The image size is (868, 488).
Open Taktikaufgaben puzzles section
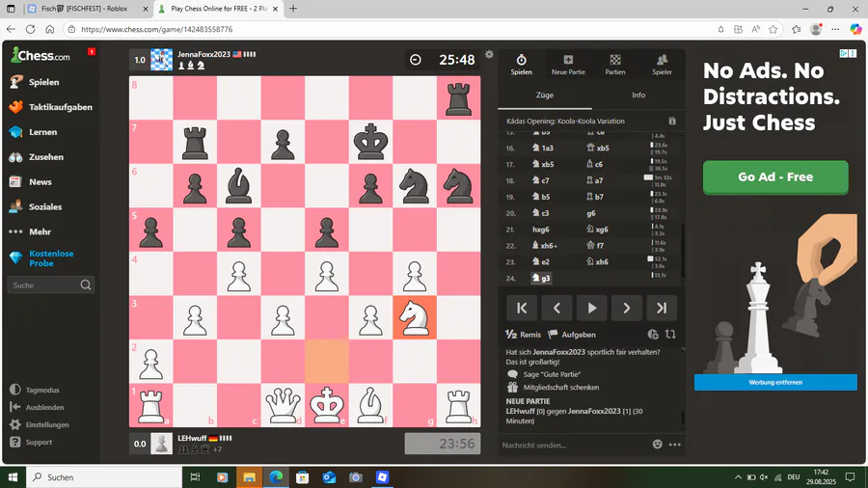pos(50,107)
